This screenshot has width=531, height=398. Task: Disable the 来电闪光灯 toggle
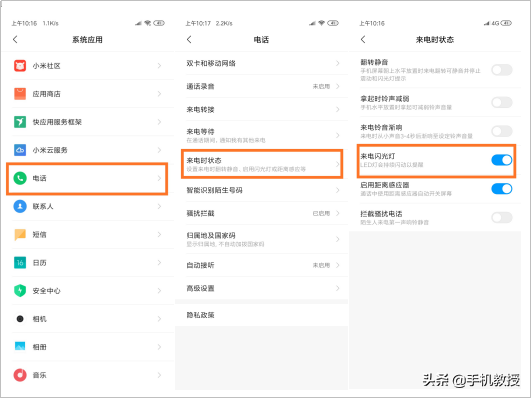(x=502, y=160)
